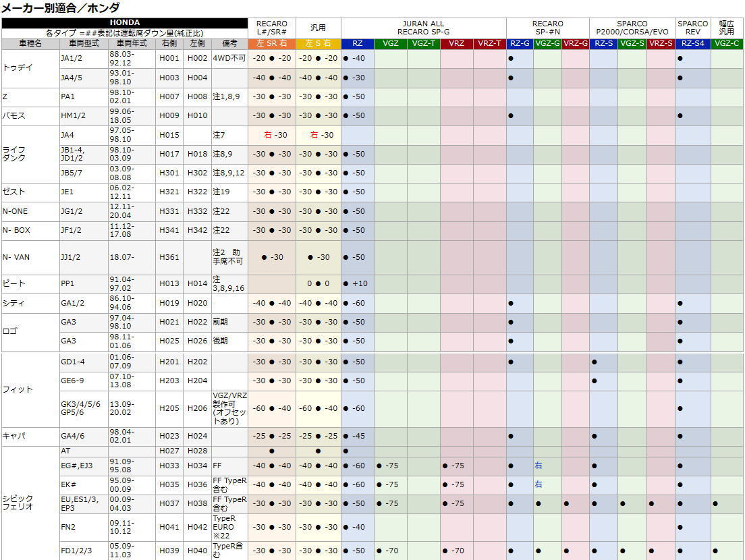Open part code H361 for N-VAN
The height and width of the screenshot is (560, 745).
point(169,257)
